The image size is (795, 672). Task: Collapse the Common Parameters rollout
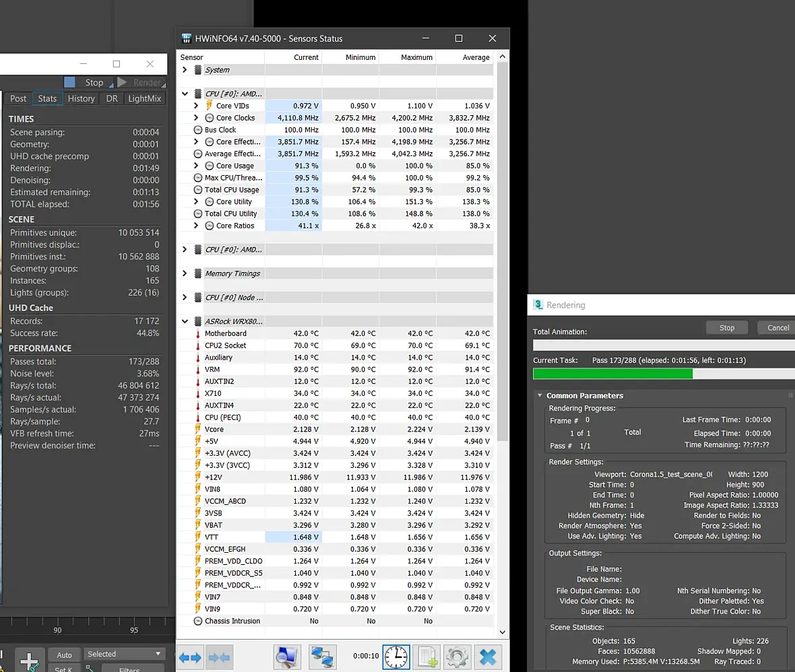tap(540, 395)
